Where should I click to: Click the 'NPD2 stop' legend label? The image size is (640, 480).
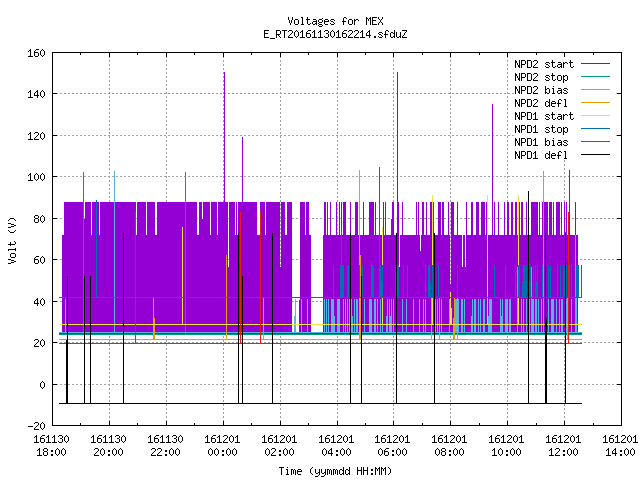pyautogui.click(x=541, y=77)
